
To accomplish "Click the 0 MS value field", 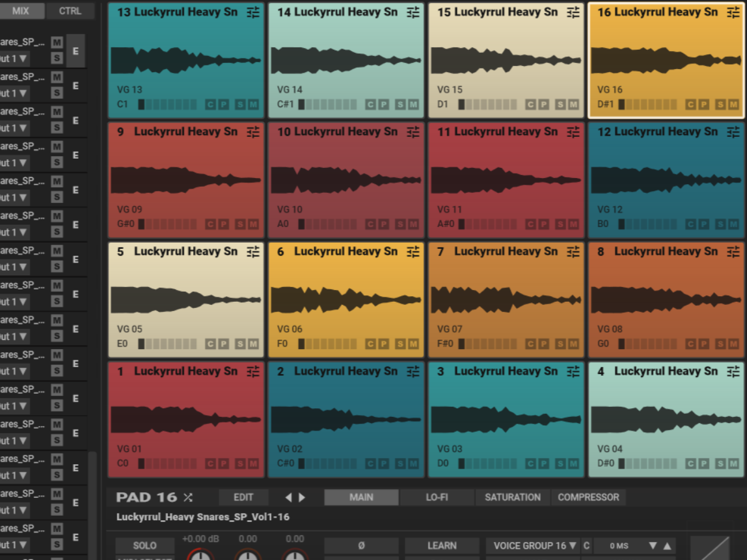I will 619,546.
